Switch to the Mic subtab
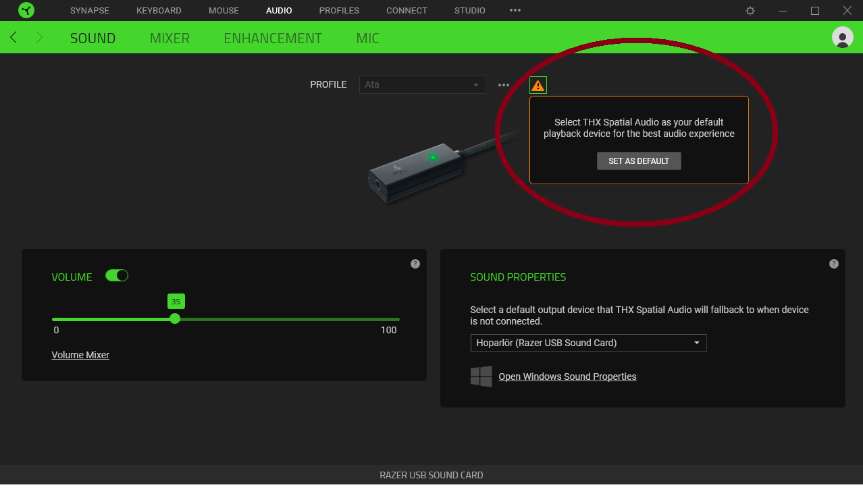863x504 pixels. 367,38
